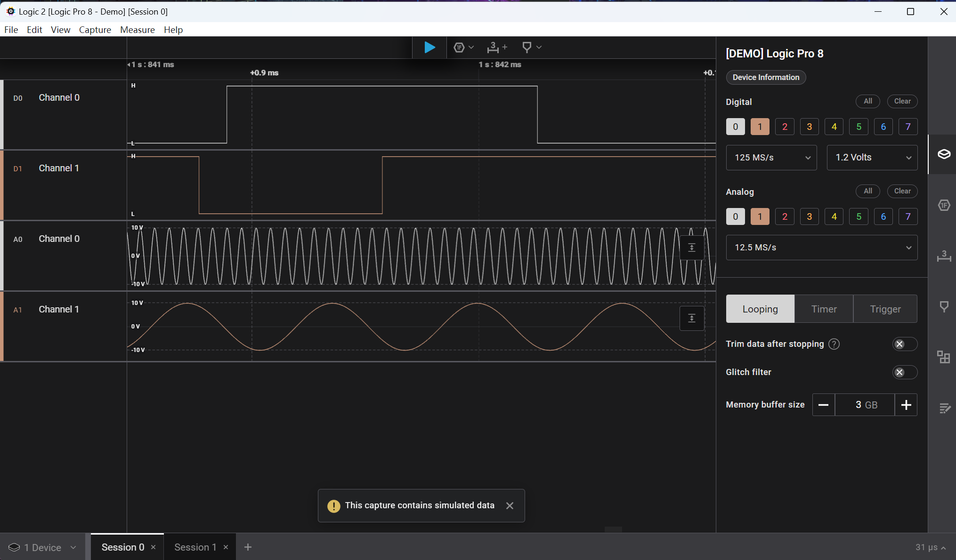Image resolution: width=956 pixels, height=560 pixels.
Task: Enable digital channel 2
Action: 785,127
